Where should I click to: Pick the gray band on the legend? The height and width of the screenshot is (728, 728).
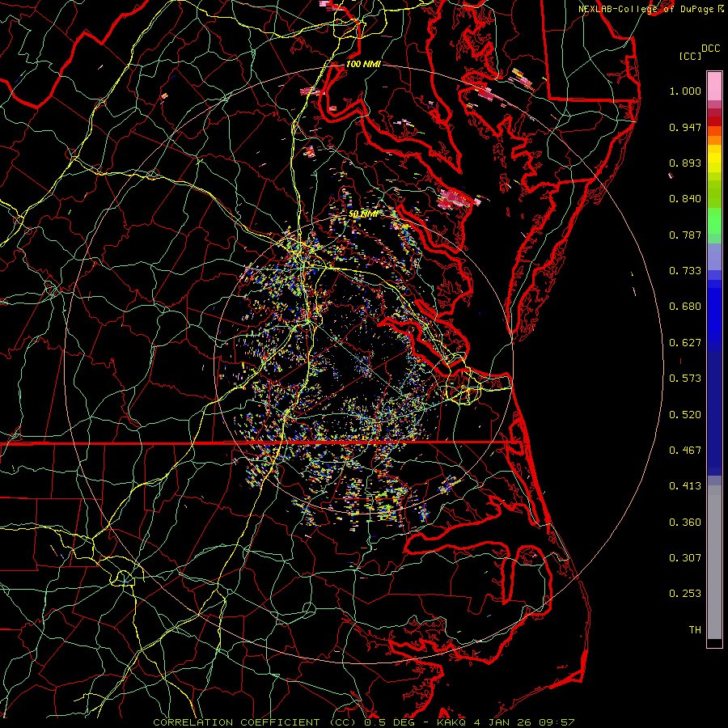(714, 562)
